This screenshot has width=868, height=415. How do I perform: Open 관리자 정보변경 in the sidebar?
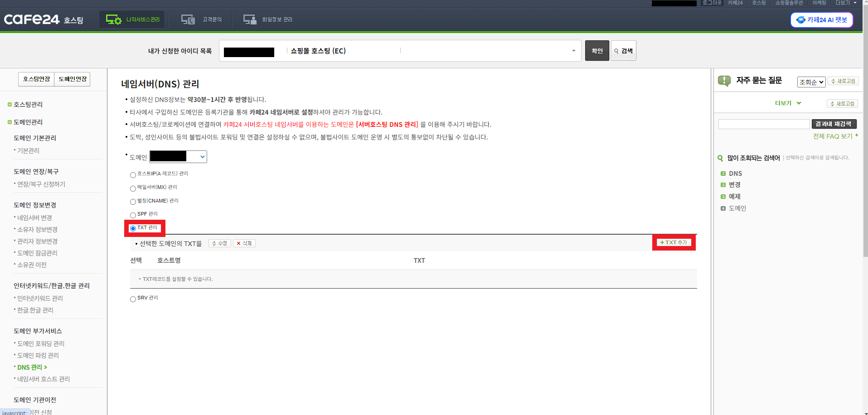tap(37, 241)
